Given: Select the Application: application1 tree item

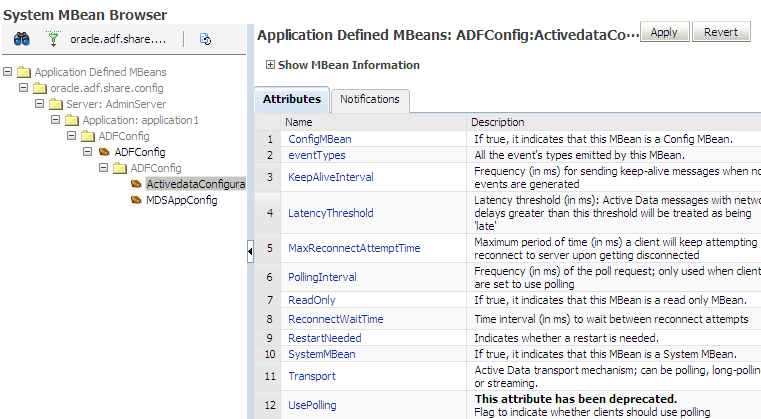Looking at the screenshot, I should [140, 120].
